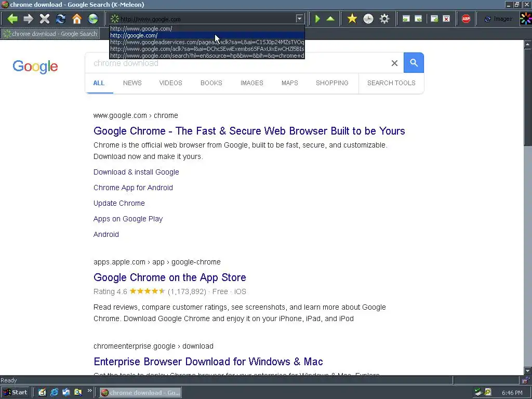
Task: Select highlighted http://google.com/ suggestion
Action: tap(207, 35)
